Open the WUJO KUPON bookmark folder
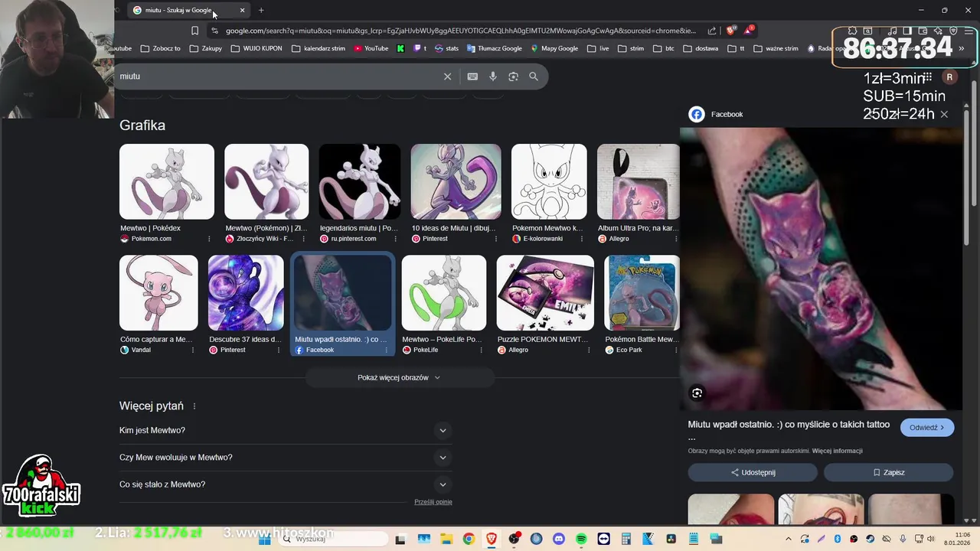Screen dimensions: 980x551 256,48
